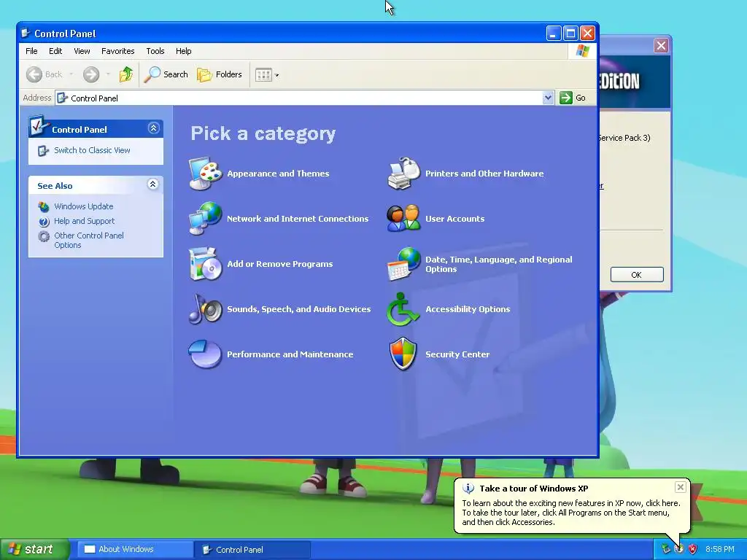Open the Forward history dropdown arrow
This screenshot has width=747, height=560.
pos(108,74)
